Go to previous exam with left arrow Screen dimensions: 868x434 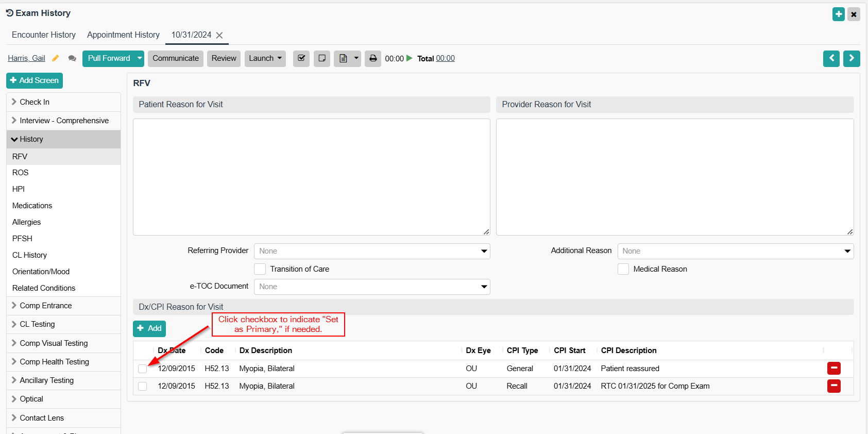pos(831,58)
